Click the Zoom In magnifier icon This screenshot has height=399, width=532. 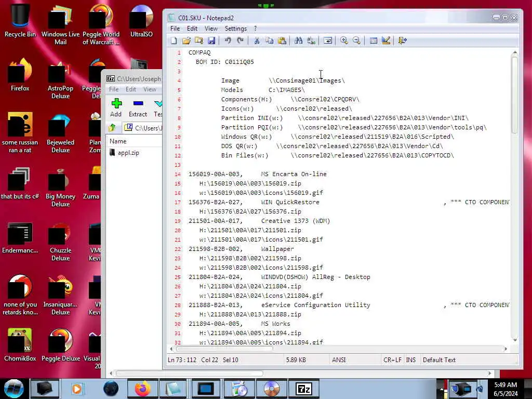tap(344, 41)
